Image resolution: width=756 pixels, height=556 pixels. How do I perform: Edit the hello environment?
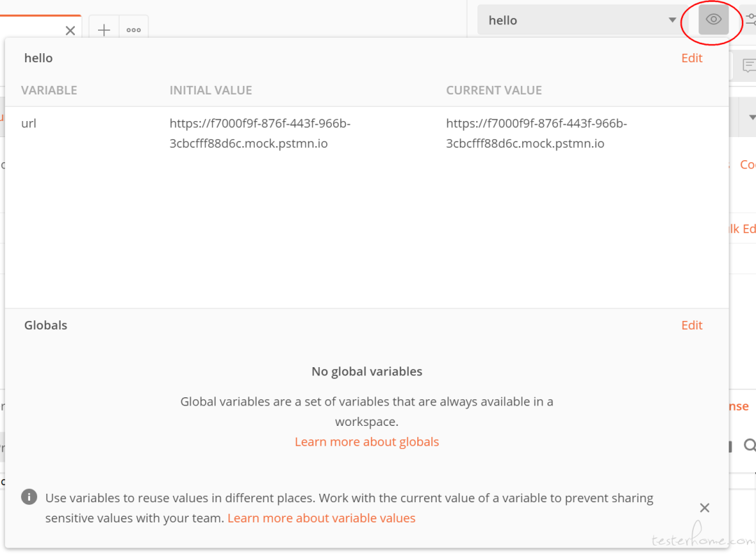pos(692,58)
